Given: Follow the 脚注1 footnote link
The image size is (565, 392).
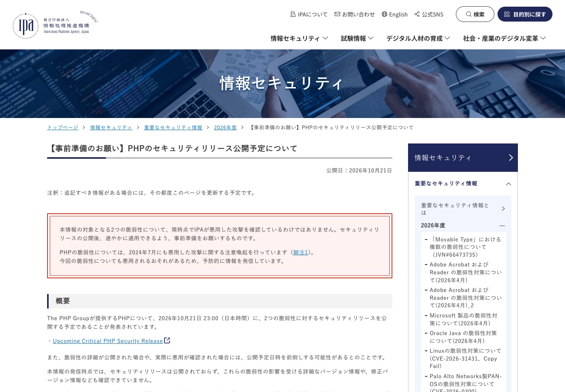Looking at the screenshot, I should pyautogui.click(x=301, y=252).
